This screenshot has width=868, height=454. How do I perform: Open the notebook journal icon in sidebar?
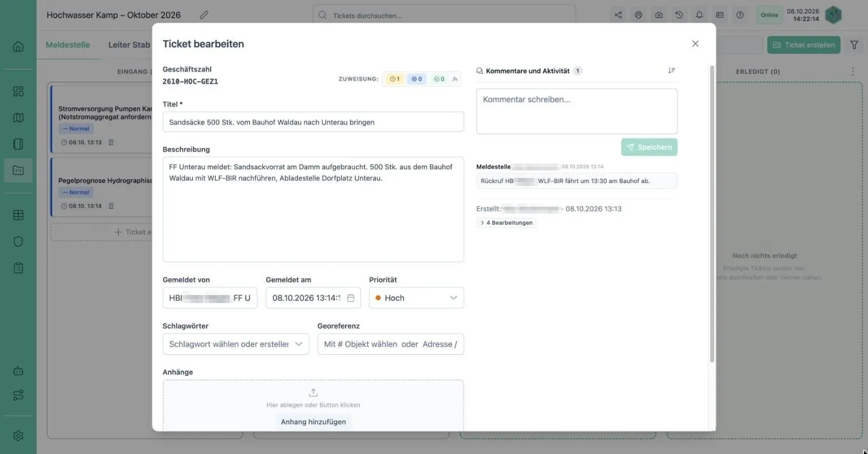point(18,144)
